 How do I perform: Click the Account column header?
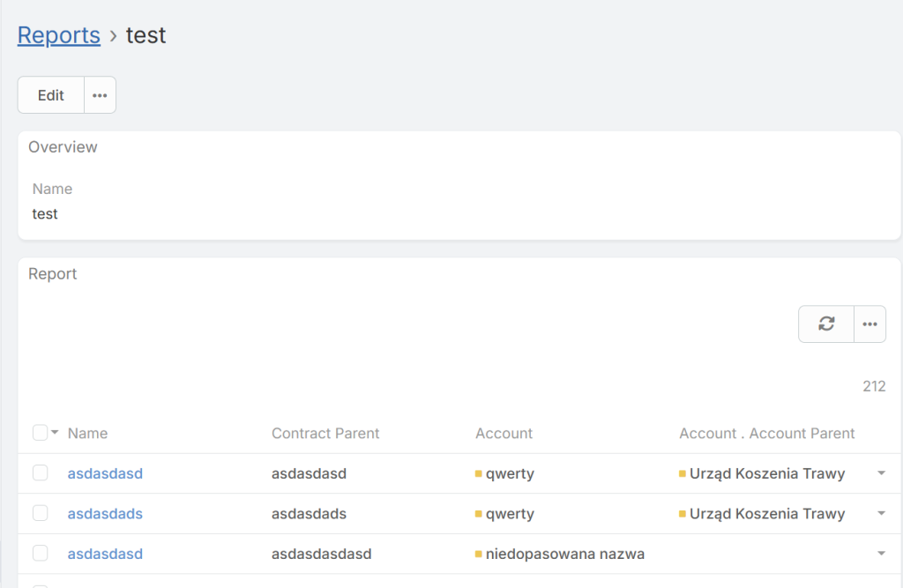click(x=504, y=434)
